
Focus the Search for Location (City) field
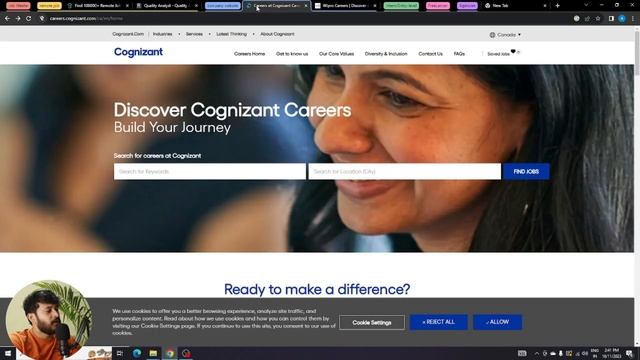[x=404, y=171]
